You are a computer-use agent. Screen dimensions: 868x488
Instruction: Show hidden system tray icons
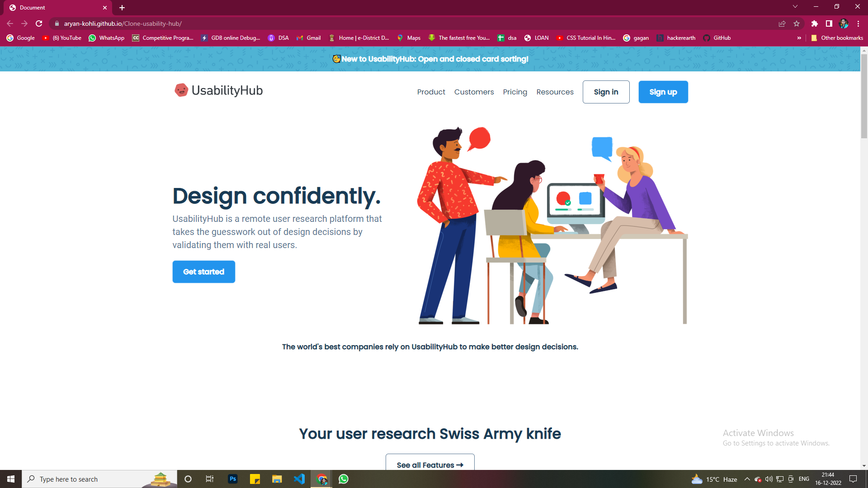tap(747, 479)
